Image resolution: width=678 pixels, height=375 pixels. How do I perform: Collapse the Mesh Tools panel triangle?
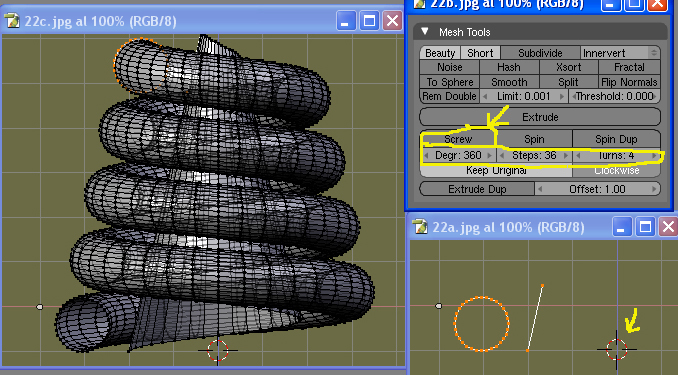click(425, 32)
